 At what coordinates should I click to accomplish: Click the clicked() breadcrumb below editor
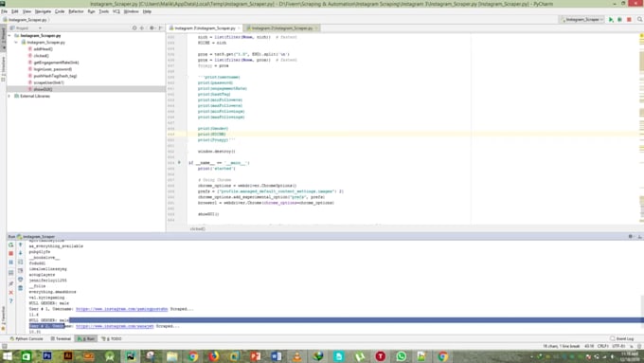[x=198, y=228]
